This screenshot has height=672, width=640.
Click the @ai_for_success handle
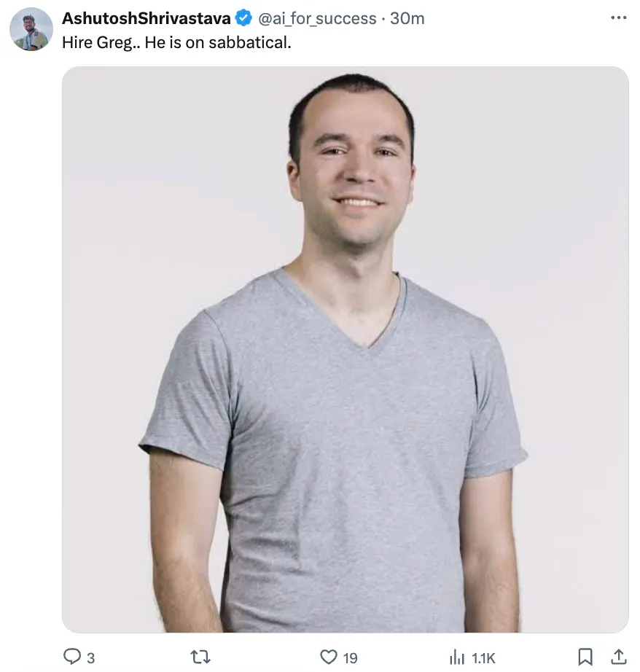pyautogui.click(x=316, y=18)
